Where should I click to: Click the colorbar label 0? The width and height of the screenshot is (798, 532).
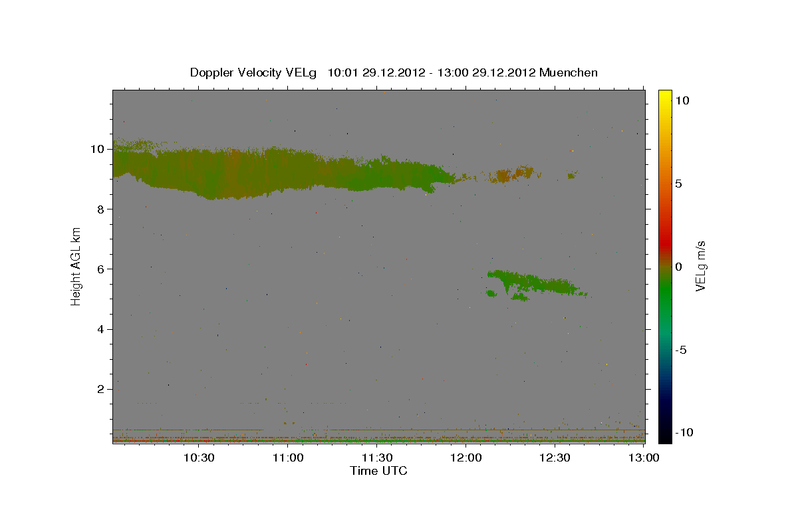click(x=679, y=267)
